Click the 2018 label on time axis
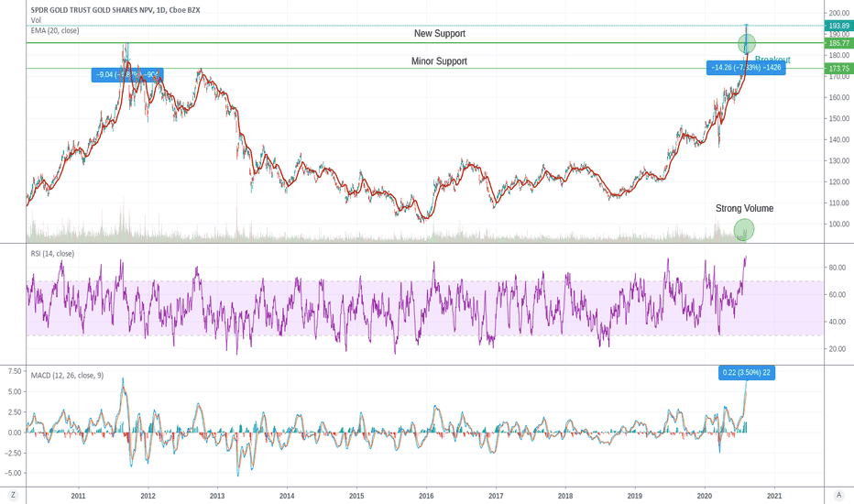Image resolution: width=854 pixels, height=504 pixels. point(565,496)
